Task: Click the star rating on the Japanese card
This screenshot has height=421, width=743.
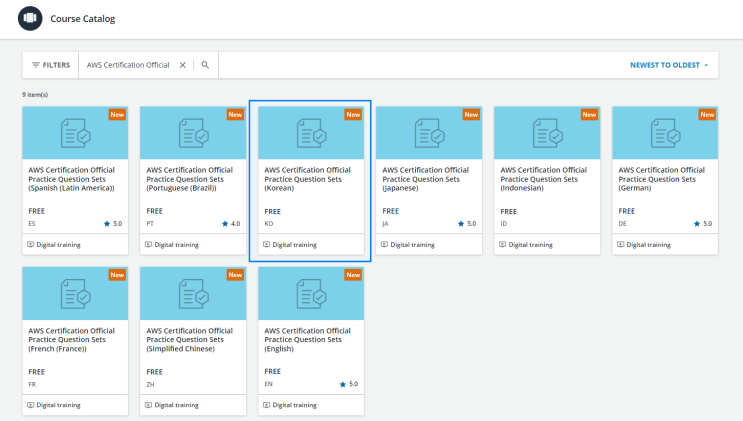Action: point(467,223)
